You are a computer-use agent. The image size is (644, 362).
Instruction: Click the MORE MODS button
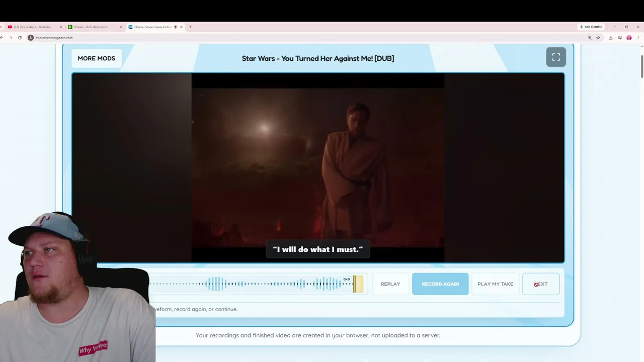[x=96, y=58]
